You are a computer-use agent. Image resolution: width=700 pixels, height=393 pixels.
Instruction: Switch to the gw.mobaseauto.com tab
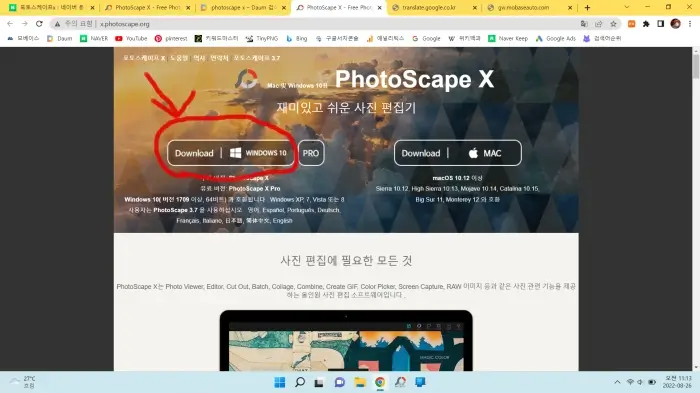coord(529,8)
